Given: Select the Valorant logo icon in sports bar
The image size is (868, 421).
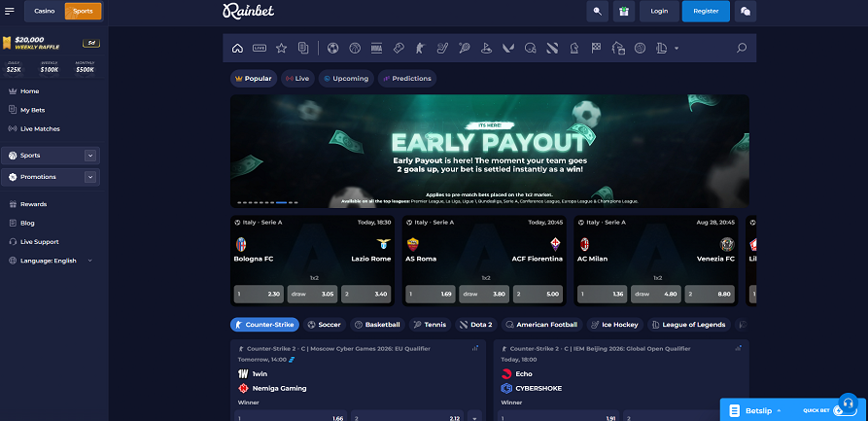Looking at the screenshot, I should [x=508, y=49].
